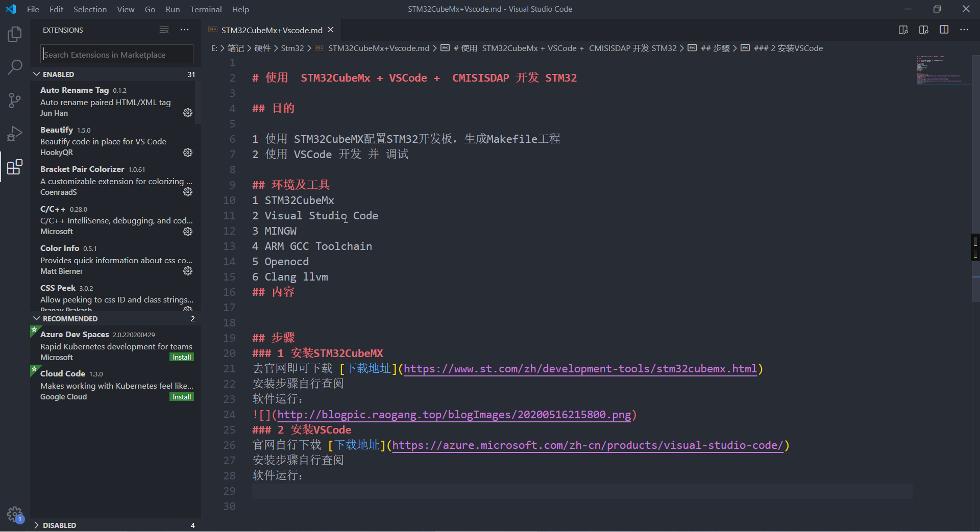Open Auto Rename Tag settings gear

tap(188, 113)
